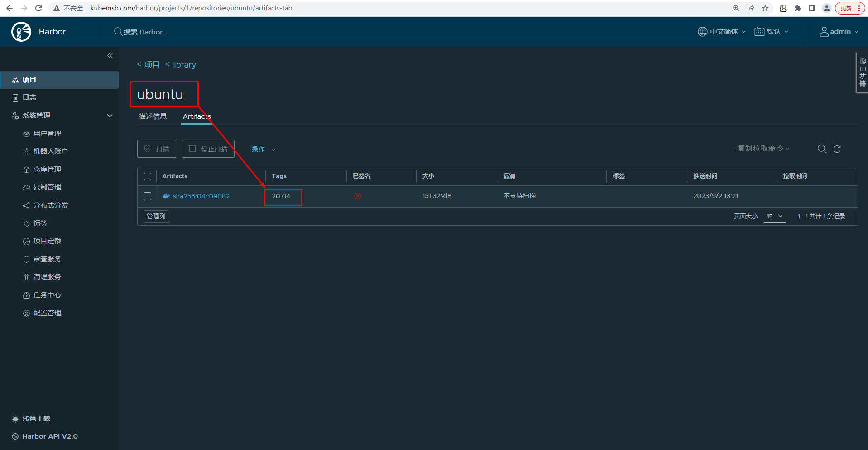Click browser back arrow

10,8
